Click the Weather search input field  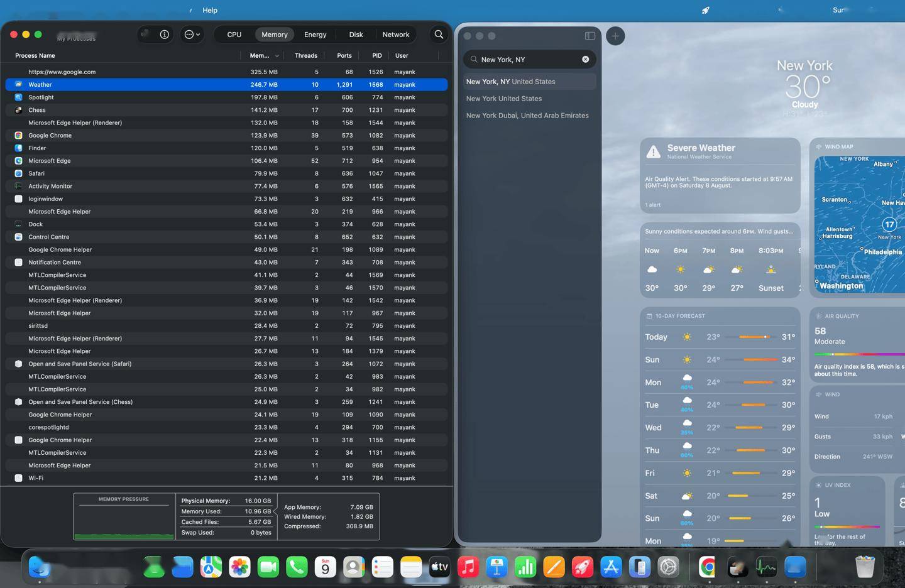pyautogui.click(x=529, y=59)
